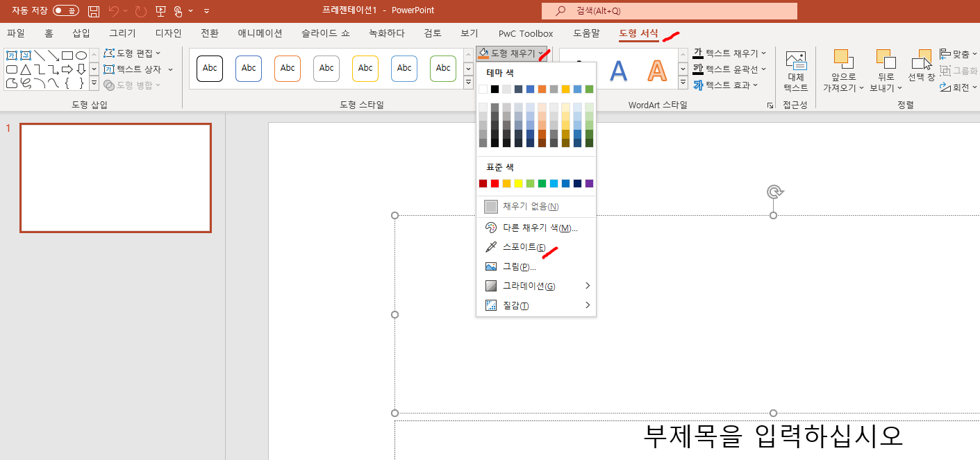Screen dimensions: 980x460
Task: Choose the 그림 picture fill option
Action: 536,266
